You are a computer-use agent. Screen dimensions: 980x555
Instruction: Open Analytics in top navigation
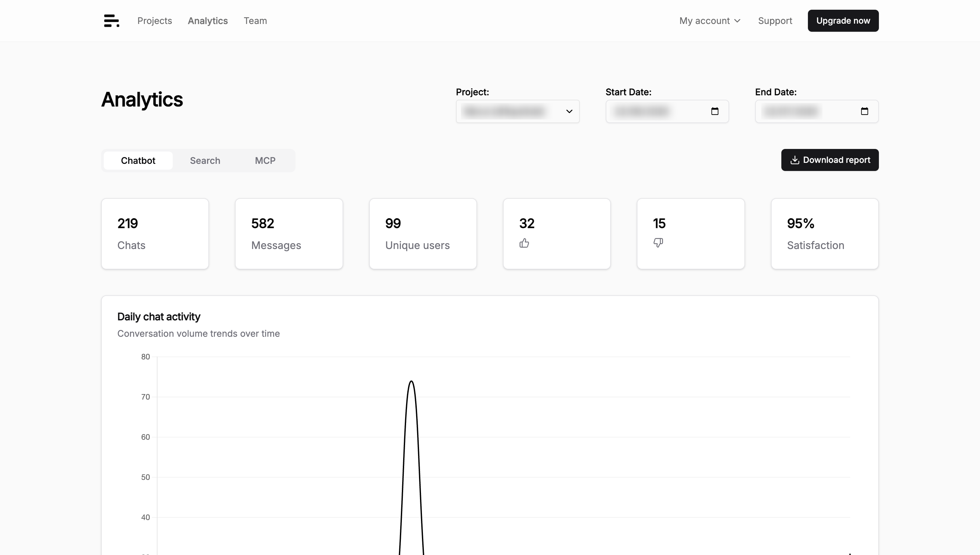point(207,21)
